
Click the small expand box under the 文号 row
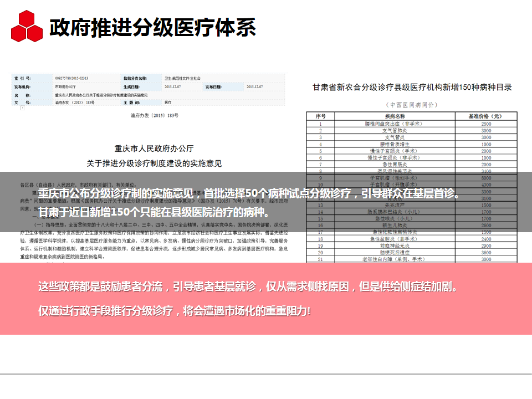(23, 109)
